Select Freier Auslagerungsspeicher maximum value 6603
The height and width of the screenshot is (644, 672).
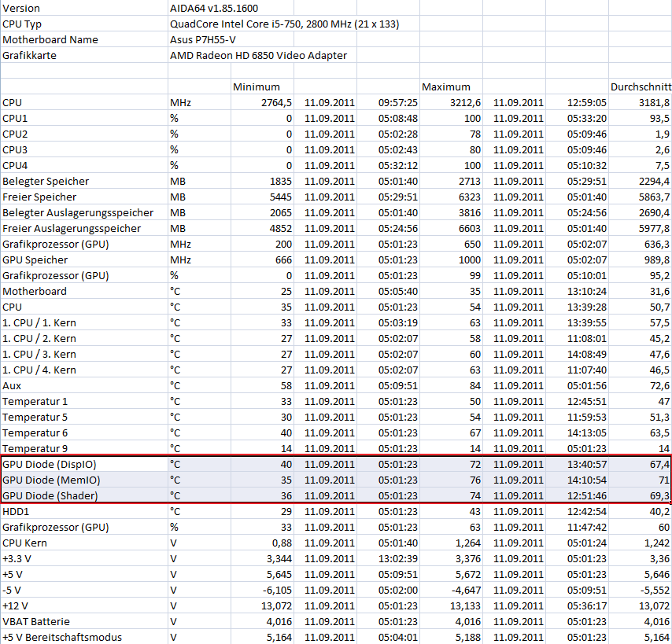tap(470, 229)
